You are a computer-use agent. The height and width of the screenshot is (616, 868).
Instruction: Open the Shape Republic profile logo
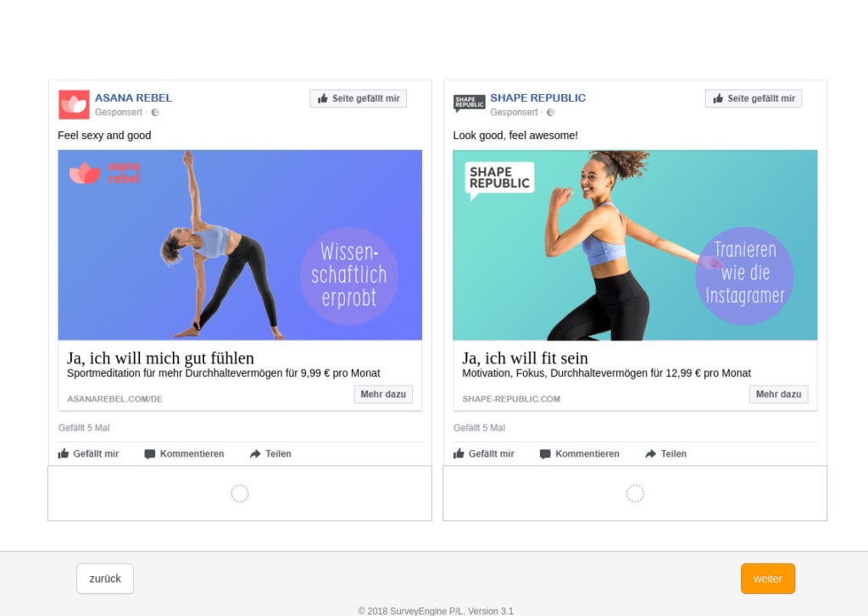point(470,103)
